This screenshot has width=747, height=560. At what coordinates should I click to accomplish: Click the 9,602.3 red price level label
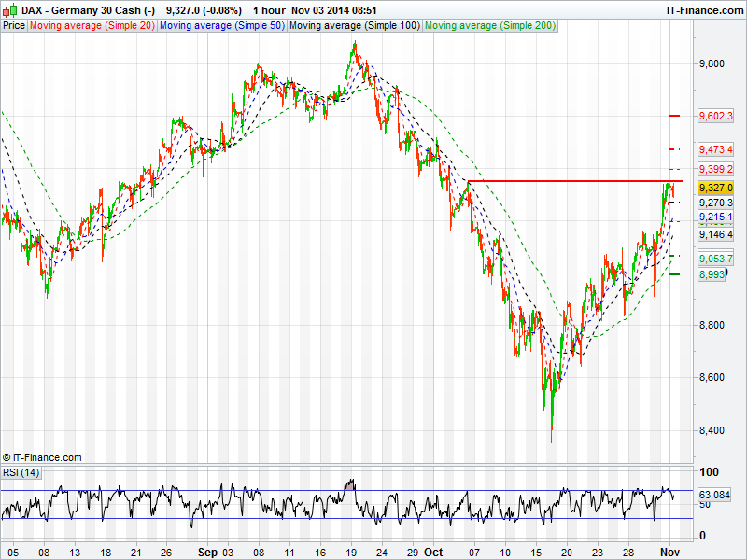tap(715, 116)
